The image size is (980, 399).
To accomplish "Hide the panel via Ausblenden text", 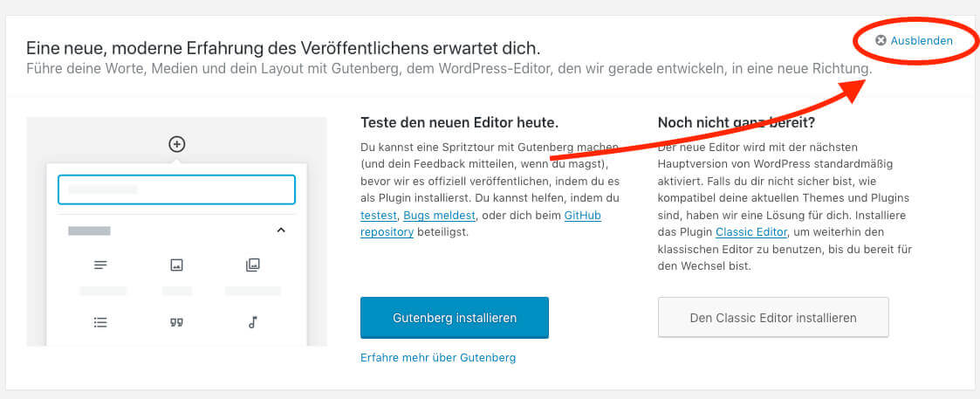I will click(x=922, y=40).
